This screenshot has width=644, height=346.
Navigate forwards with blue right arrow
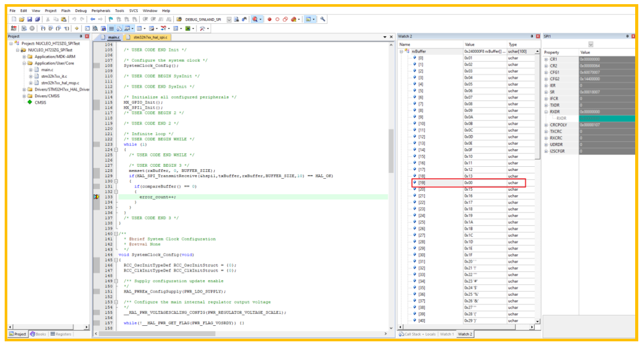tap(100, 19)
